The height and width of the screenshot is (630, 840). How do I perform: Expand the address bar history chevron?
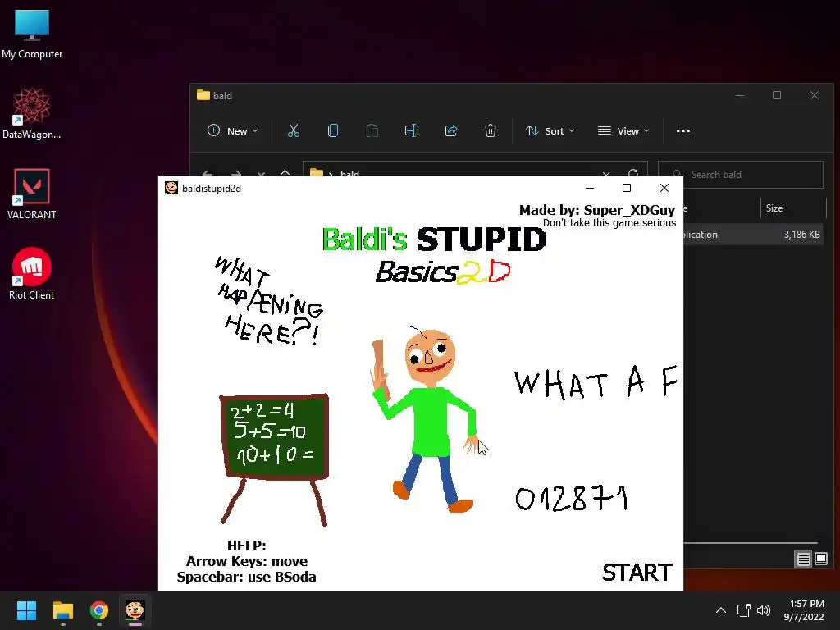click(x=606, y=174)
